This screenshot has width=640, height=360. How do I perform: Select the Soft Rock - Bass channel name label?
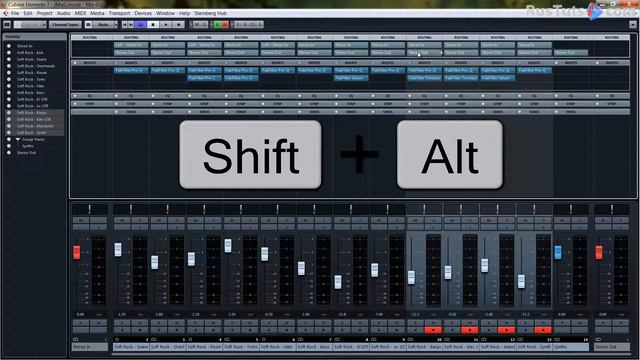(314, 347)
